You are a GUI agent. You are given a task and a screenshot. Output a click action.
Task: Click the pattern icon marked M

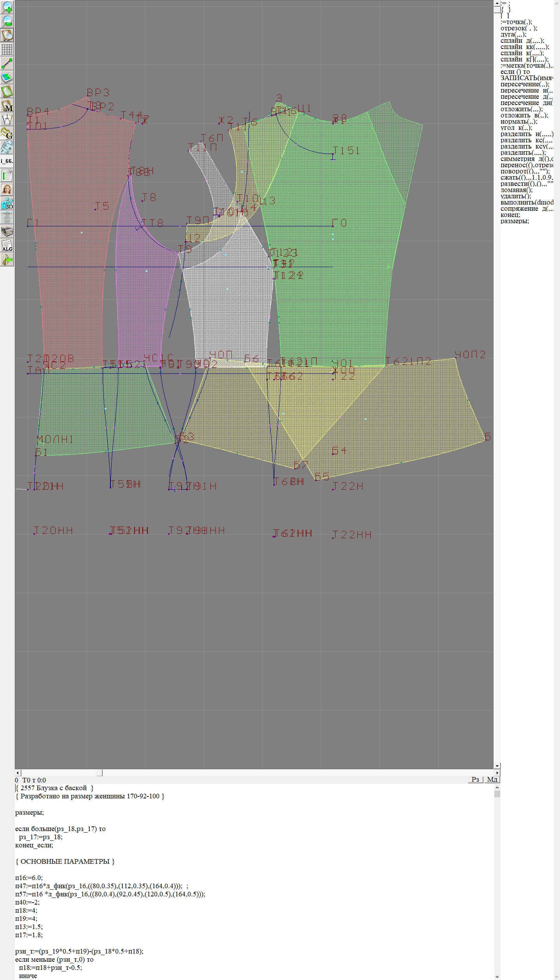(x=7, y=106)
